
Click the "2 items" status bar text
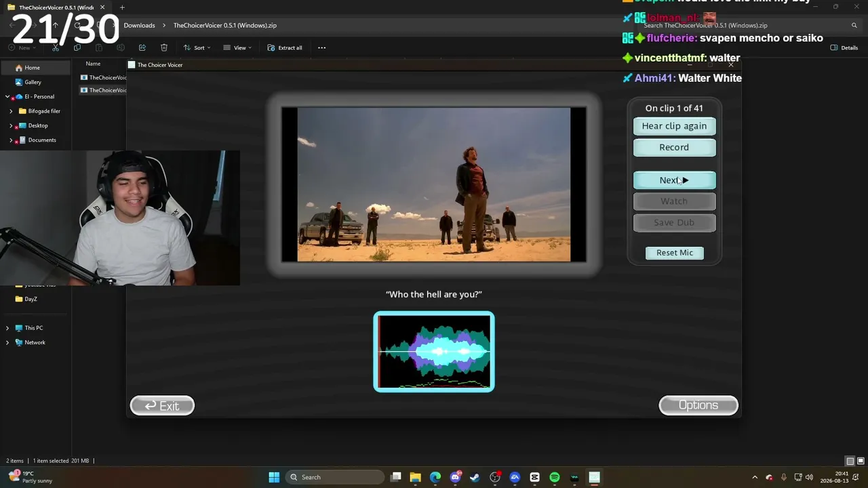tap(16, 461)
